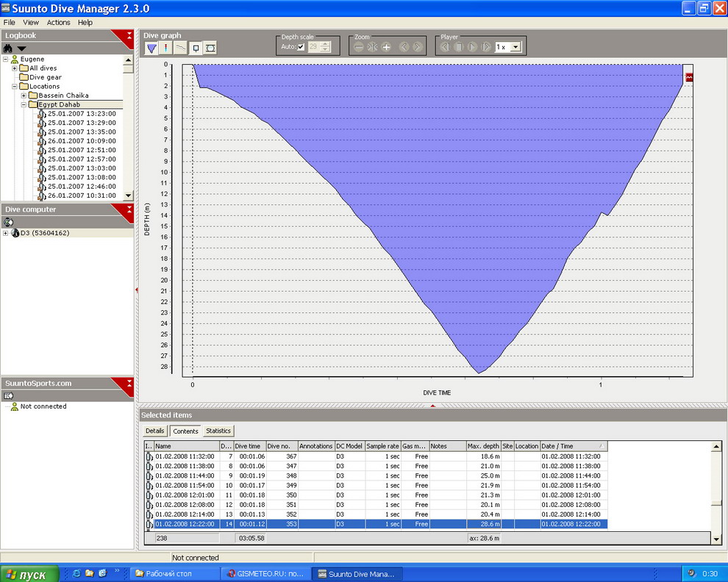Open the View menu

click(x=31, y=22)
